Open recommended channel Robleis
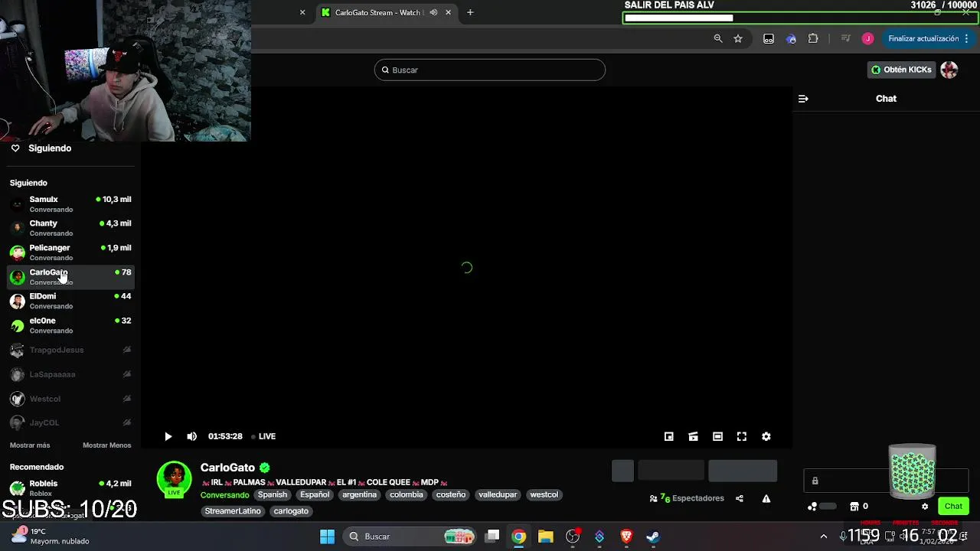 pyautogui.click(x=70, y=488)
